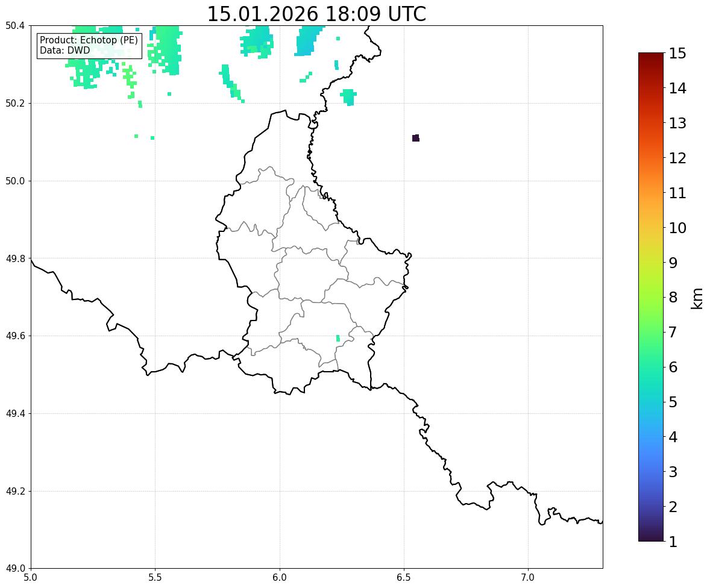Click the latitude axis label 49.6
710x588 pixels.
pos(15,336)
